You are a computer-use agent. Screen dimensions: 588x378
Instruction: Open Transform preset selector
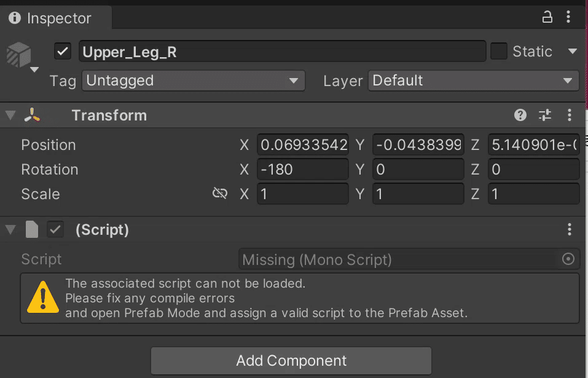[545, 115]
